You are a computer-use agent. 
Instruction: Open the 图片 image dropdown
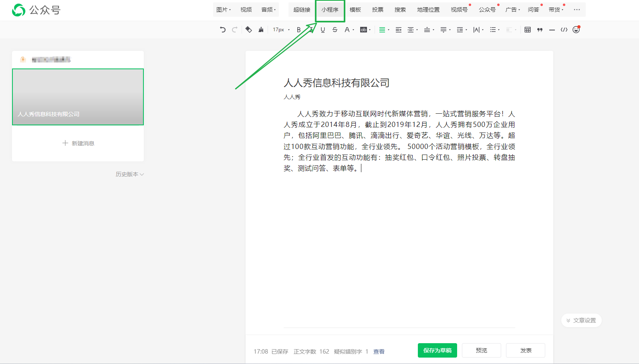coord(224,10)
